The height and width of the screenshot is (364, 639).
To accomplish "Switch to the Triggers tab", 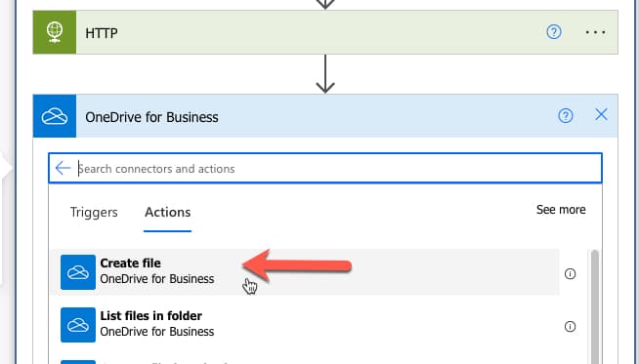I will (x=94, y=212).
